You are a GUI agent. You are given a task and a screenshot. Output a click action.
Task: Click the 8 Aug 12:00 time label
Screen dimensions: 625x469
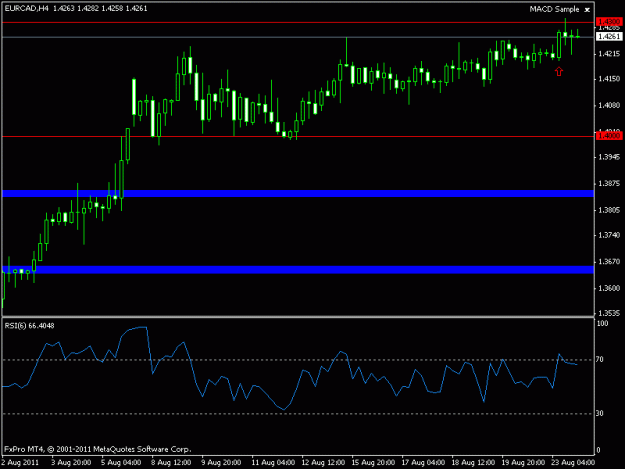click(x=171, y=462)
